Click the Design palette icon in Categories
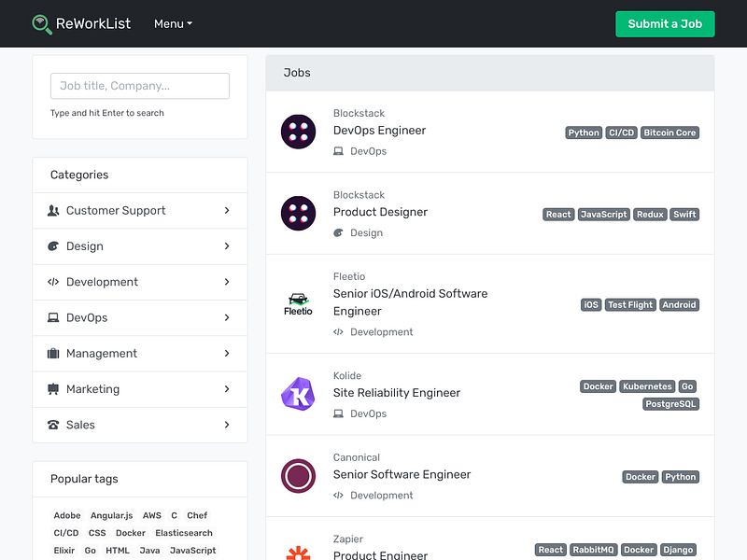This screenshot has height=560, width=747. pos(53,246)
